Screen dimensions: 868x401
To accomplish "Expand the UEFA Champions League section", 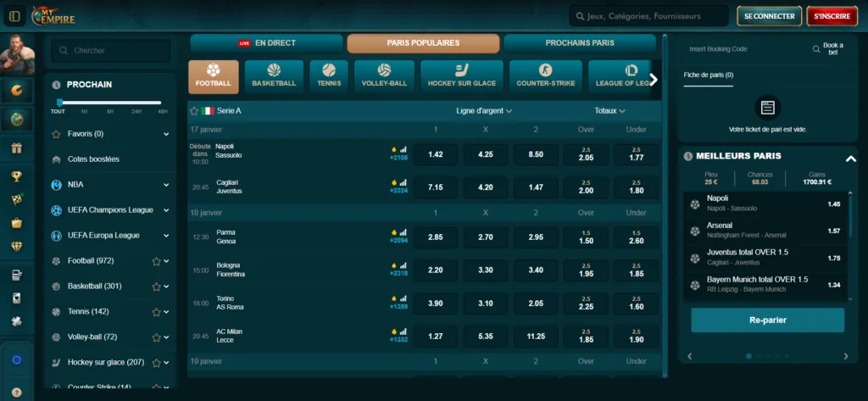I will pyautogui.click(x=166, y=210).
